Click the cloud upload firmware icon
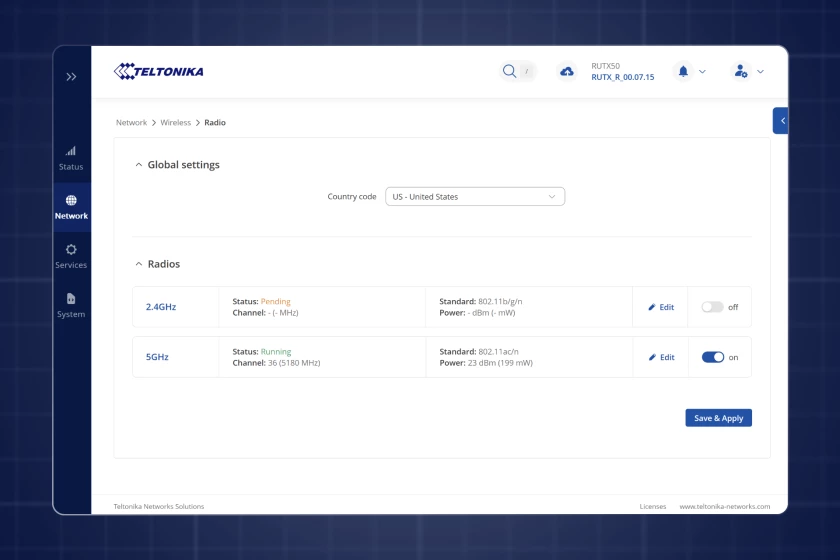Image resolution: width=840 pixels, height=560 pixels. click(567, 71)
